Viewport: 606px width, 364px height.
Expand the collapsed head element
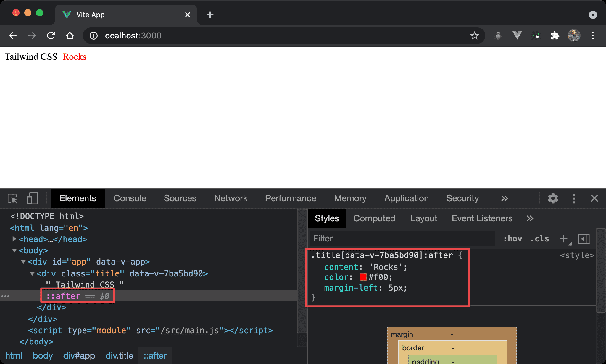[x=14, y=239]
